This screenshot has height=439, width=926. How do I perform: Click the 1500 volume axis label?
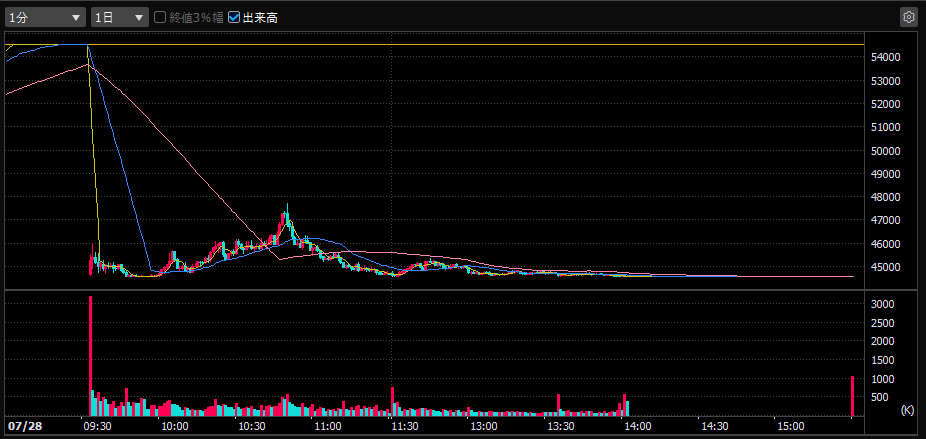[x=884, y=360]
